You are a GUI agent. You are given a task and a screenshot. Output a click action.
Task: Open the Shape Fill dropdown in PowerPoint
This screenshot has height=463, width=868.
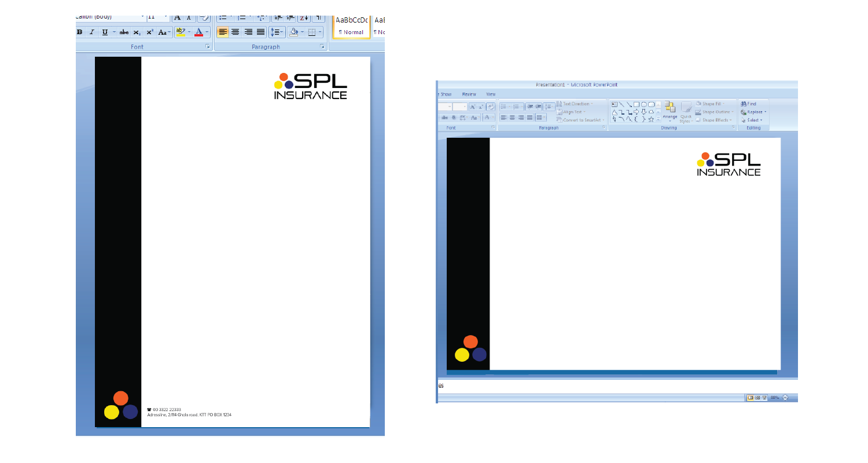(713, 104)
